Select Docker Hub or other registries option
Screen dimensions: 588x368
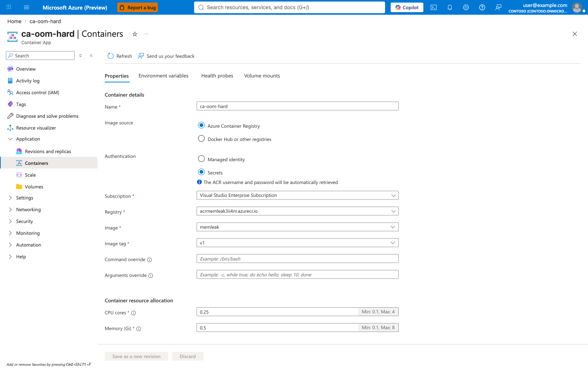[x=201, y=139]
